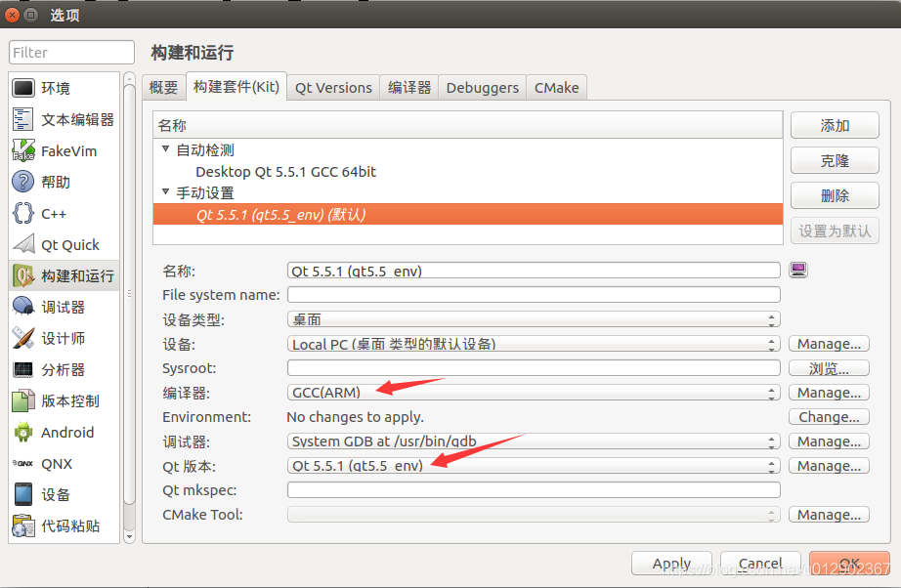Viewport: 901px width, 588px height.
Task: Click the 克隆 button
Action: click(835, 160)
